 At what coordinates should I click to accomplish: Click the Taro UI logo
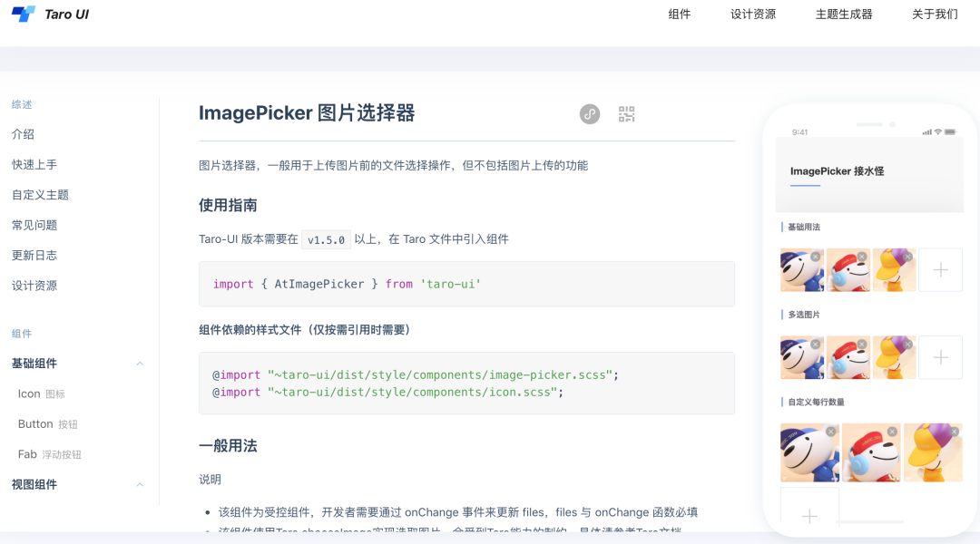click(50, 14)
